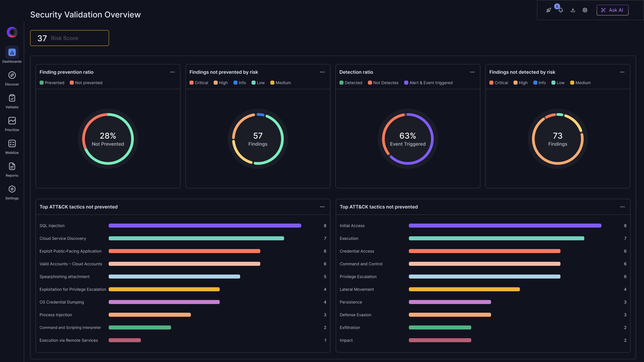The image size is (644, 362).
Task: Open the help lifebuoy icon
Action: click(585, 10)
